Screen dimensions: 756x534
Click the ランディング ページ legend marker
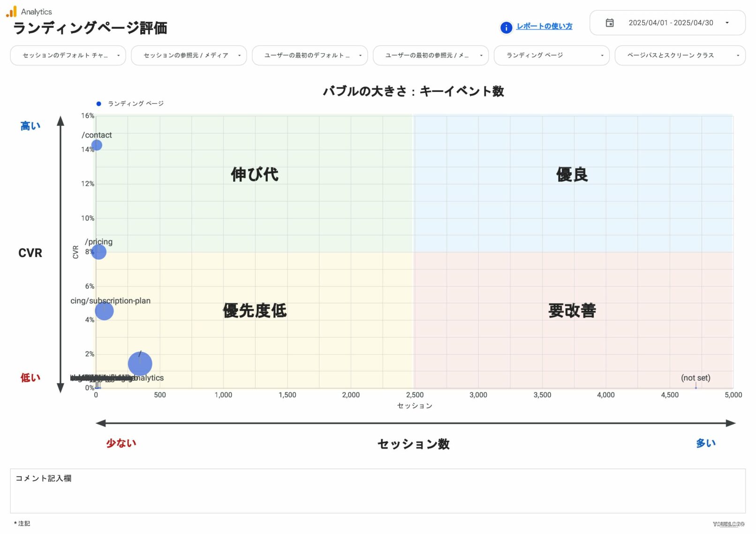coord(98,103)
